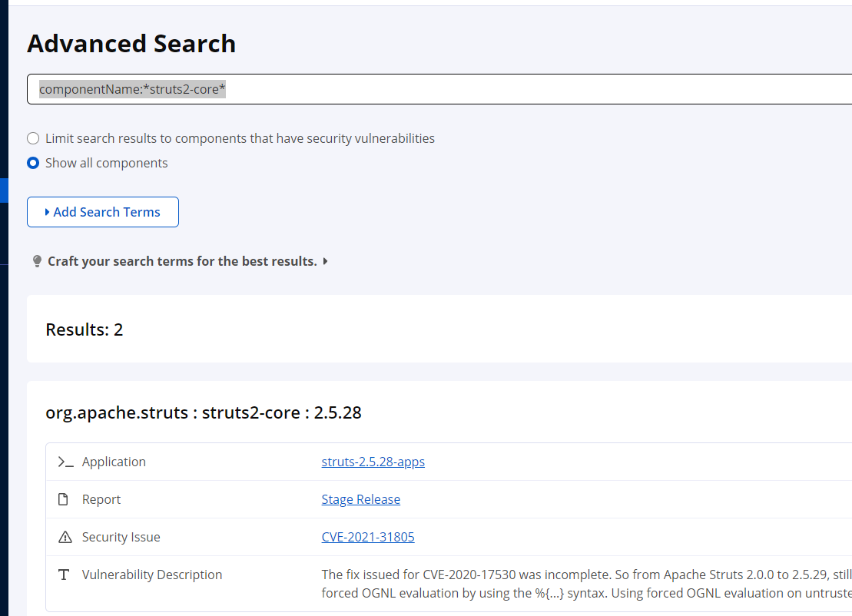852x616 pixels.
Task: Click the terminal icon beside Application
Action: pos(65,462)
